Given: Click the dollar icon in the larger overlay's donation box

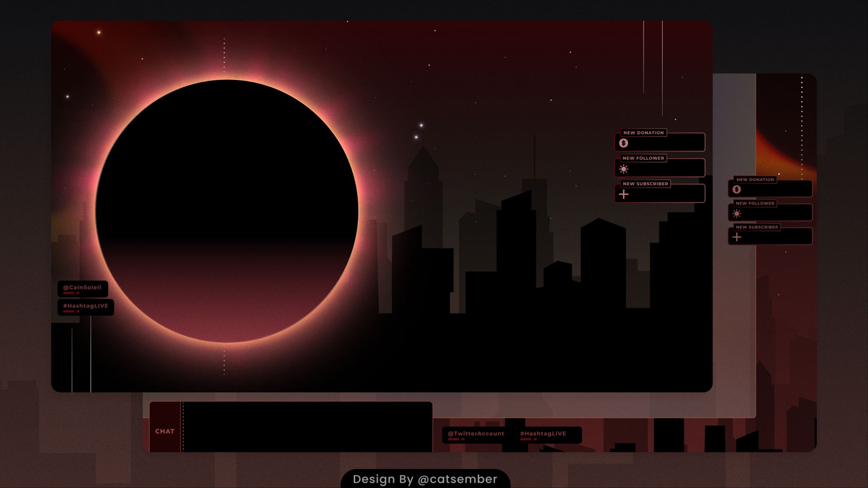Looking at the screenshot, I should [623, 143].
